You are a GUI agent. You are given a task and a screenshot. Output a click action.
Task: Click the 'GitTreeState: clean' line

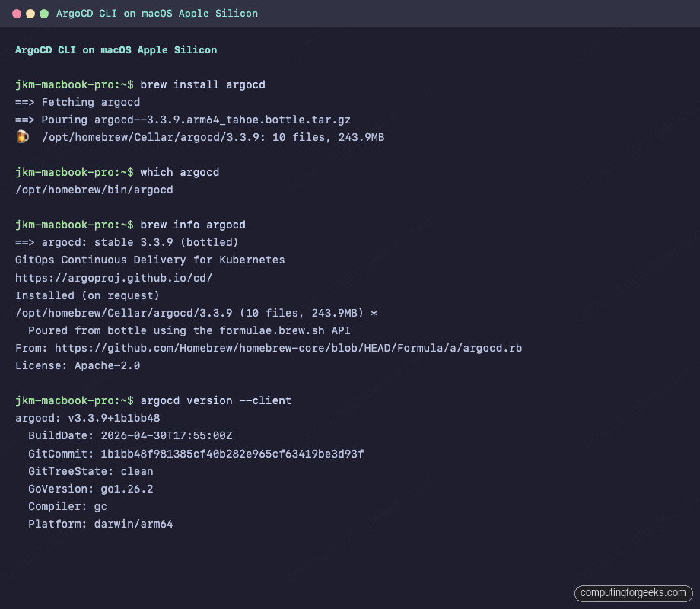tap(91, 471)
